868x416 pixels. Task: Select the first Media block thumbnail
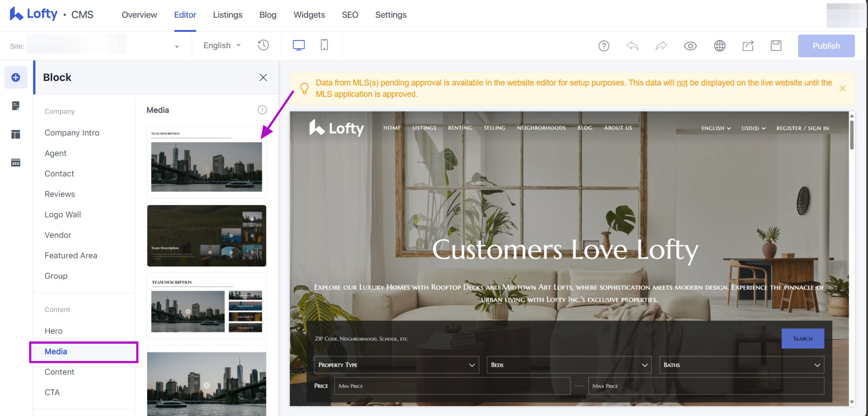point(207,162)
